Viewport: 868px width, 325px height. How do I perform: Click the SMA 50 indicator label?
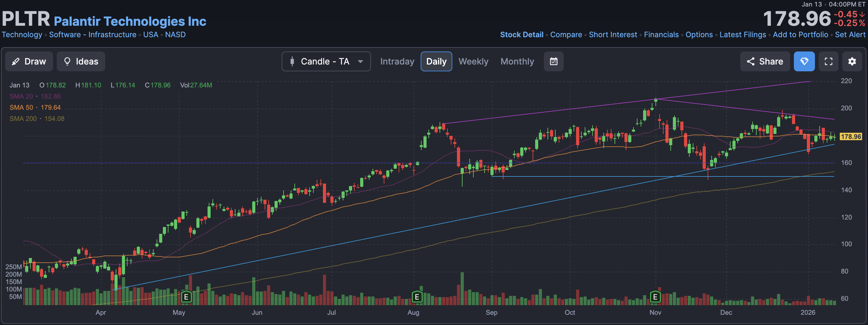tap(21, 107)
